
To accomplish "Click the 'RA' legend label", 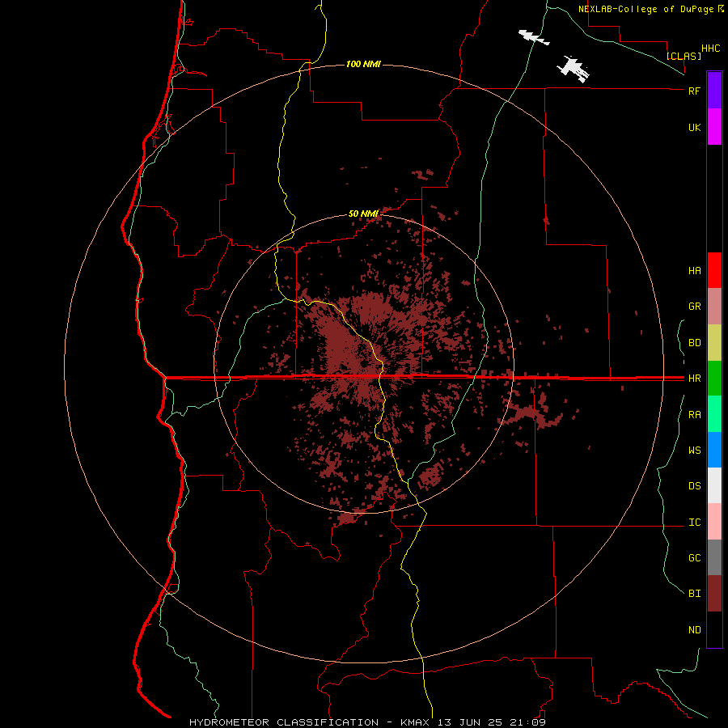I will point(694,415).
